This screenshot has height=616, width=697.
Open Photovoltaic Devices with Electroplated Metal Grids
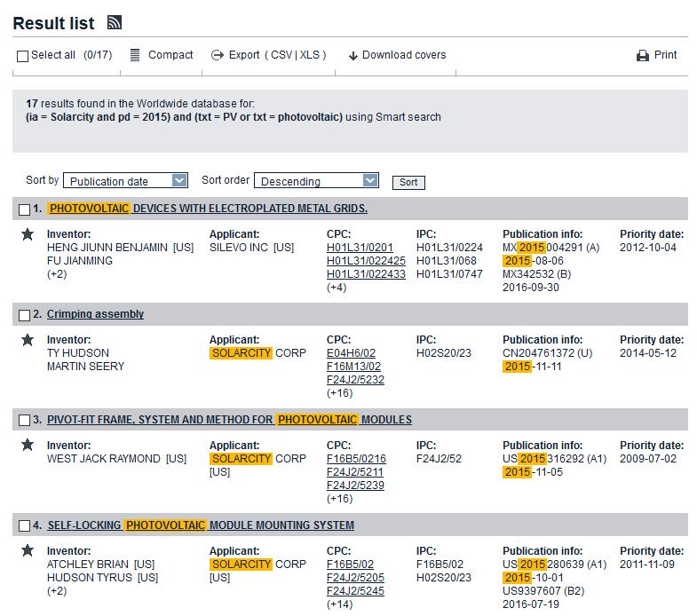coord(208,209)
